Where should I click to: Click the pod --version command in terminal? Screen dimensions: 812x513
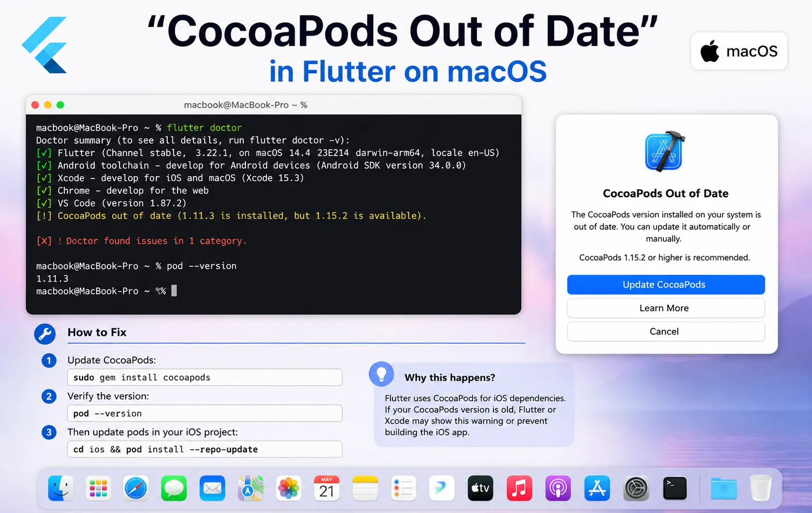tap(202, 266)
